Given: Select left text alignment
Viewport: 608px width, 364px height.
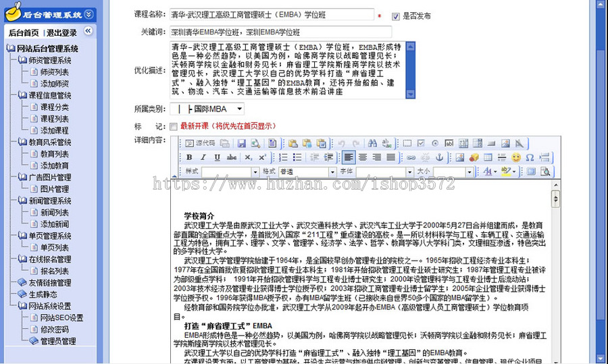Looking at the screenshot, I should tap(349, 157).
